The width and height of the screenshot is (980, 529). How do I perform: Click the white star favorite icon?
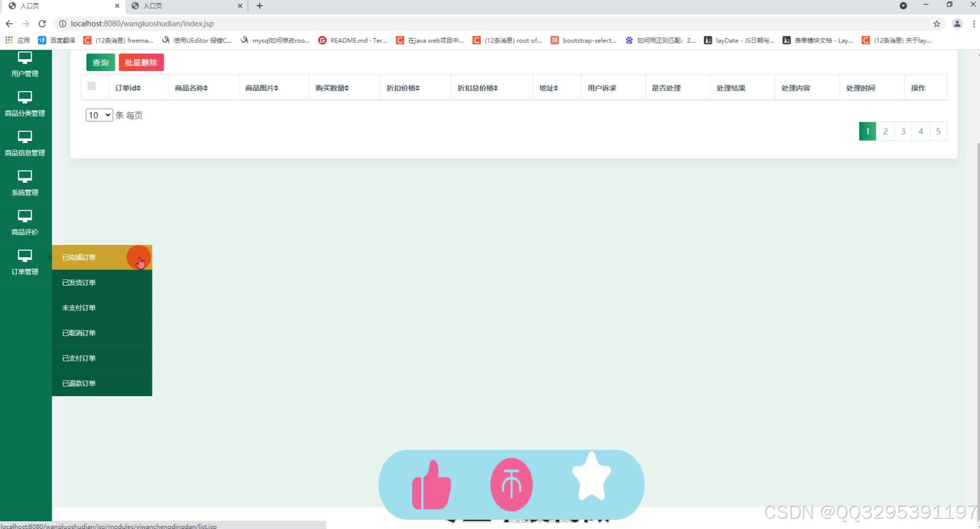591,476
